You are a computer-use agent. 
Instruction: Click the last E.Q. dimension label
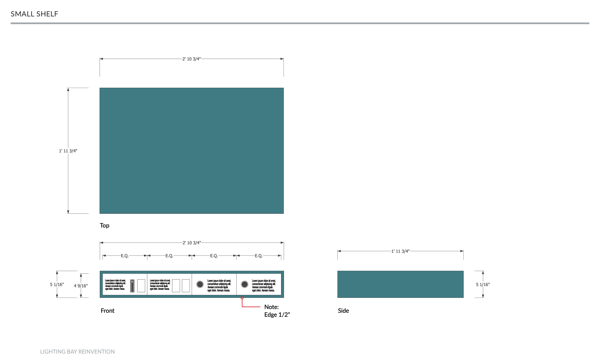pyautogui.click(x=258, y=256)
